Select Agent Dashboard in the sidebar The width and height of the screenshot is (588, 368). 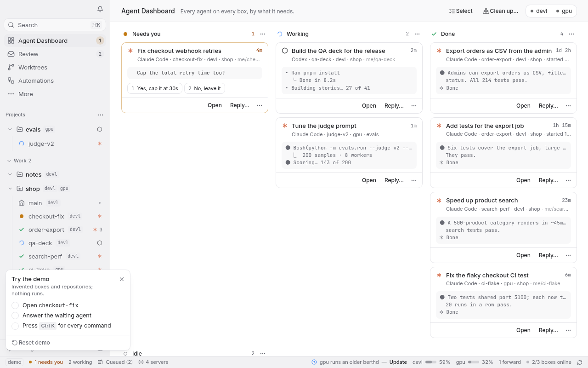(55, 40)
